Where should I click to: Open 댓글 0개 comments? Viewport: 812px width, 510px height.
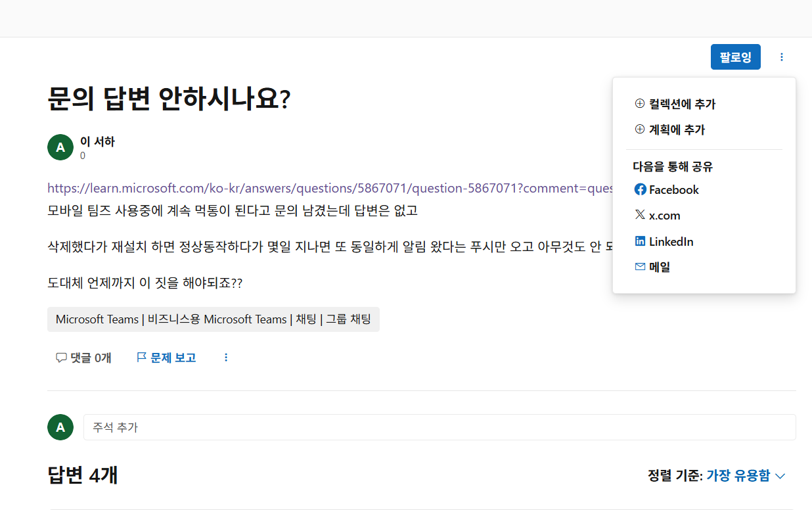(83, 358)
